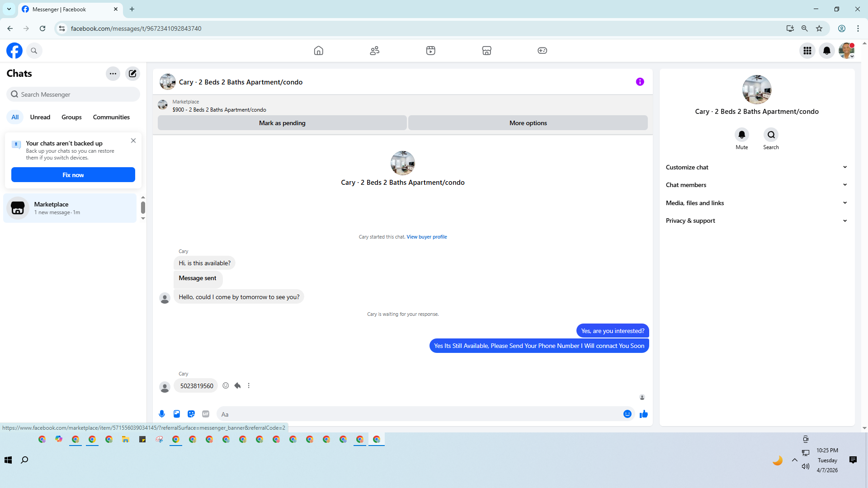The image size is (868, 488).
Task: Reply to the 5023819560 message
Action: click(x=237, y=385)
